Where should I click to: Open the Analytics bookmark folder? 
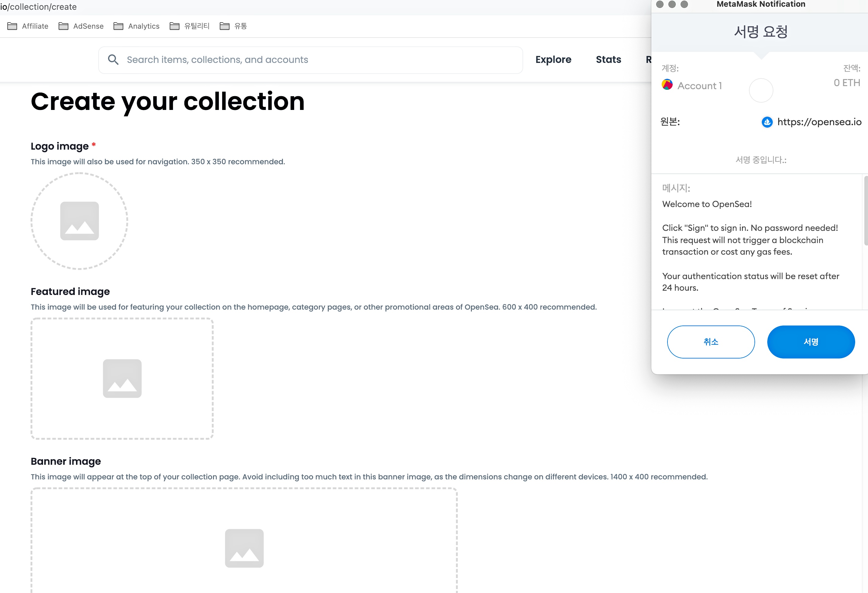click(x=136, y=26)
